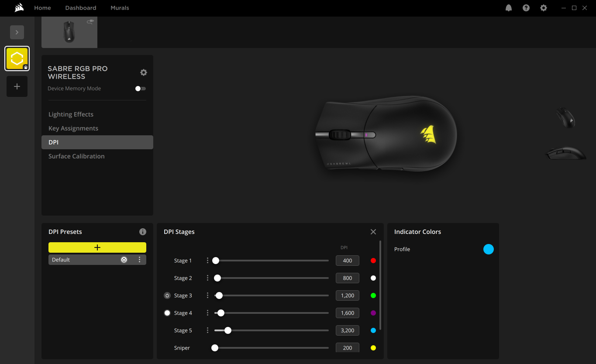Switch to the Dashboard view

[x=81, y=7]
